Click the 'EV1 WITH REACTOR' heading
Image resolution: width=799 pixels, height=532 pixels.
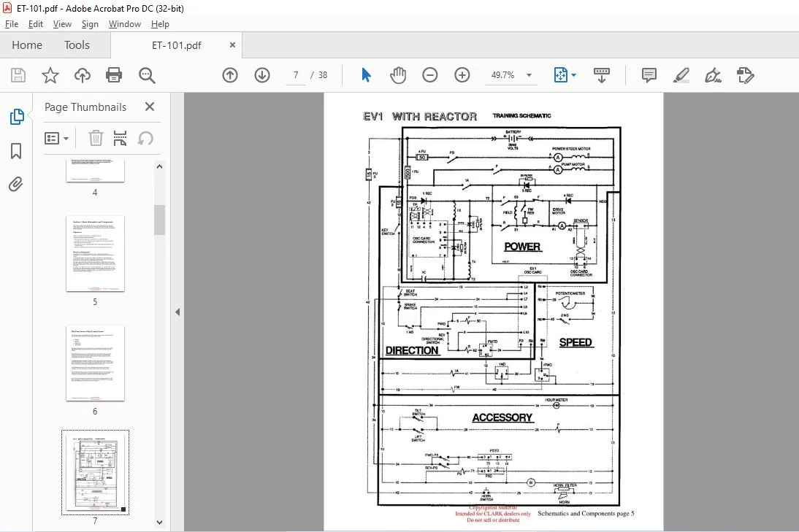(420, 117)
